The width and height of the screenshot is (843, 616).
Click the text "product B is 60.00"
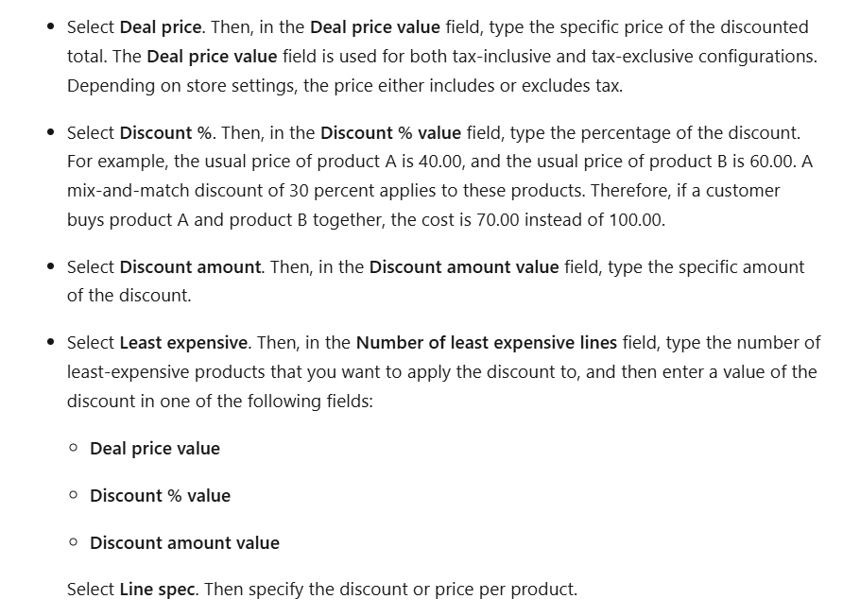(x=724, y=161)
